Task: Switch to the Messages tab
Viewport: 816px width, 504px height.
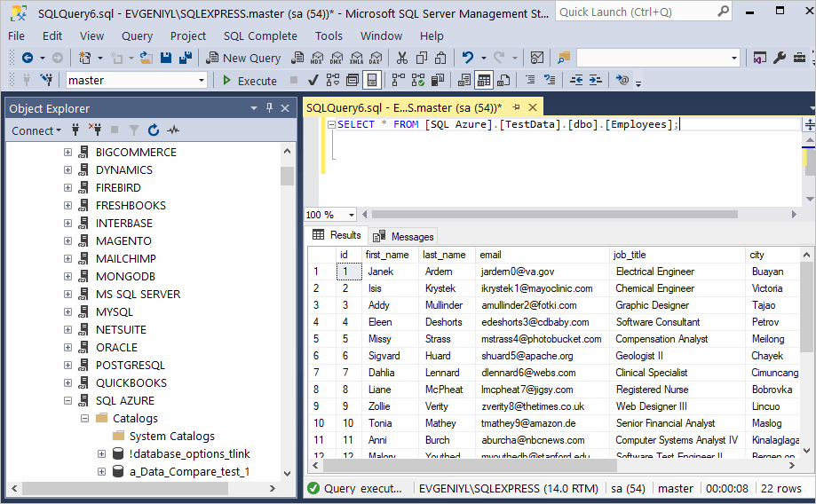Action: [404, 237]
